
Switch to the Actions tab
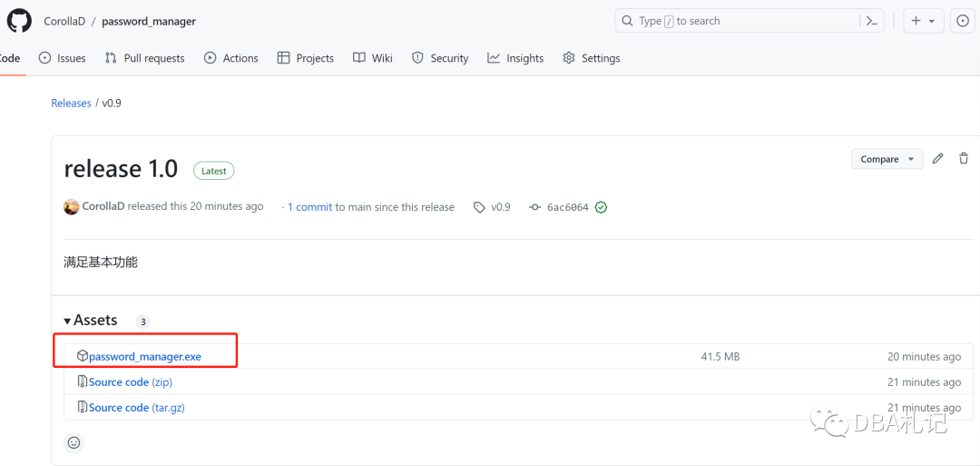(x=231, y=58)
